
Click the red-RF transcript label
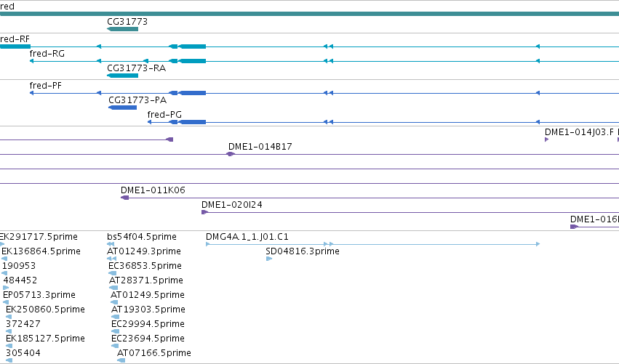(15, 39)
